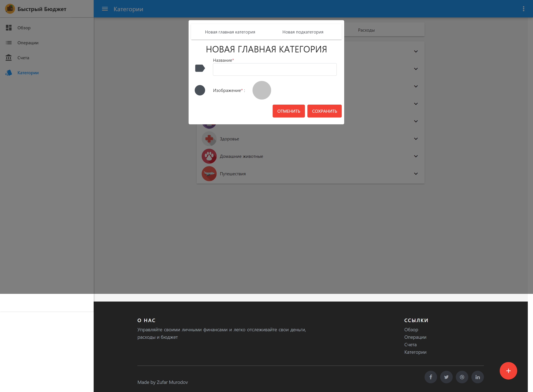Open the Расходы tab
The image size is (533, 392).
tap(366, 30)
